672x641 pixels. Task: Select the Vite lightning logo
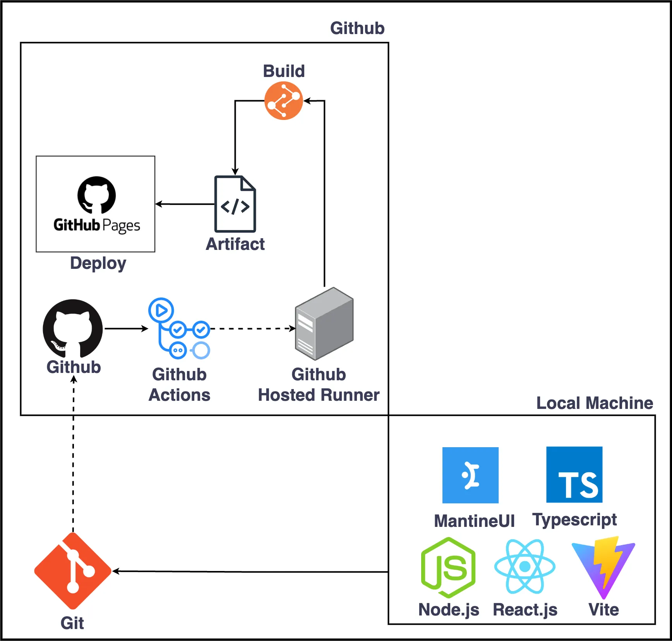click(x=603, y=567)
